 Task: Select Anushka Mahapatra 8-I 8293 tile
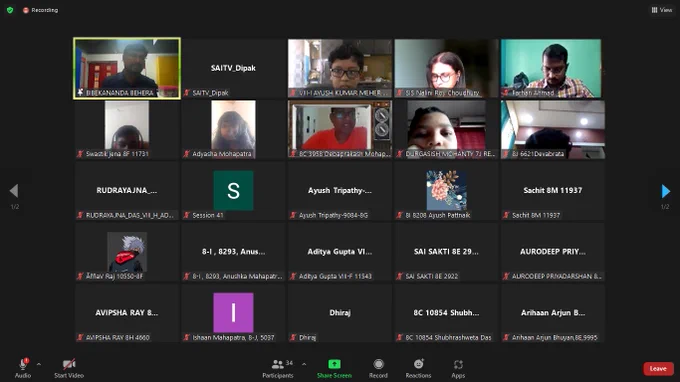point(233,252)
